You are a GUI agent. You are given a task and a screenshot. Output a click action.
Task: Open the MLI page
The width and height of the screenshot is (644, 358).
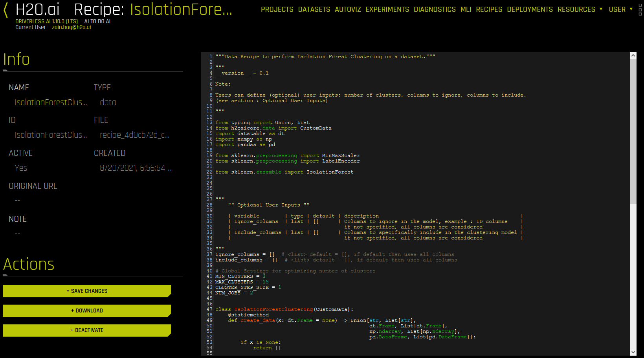pos(466,9)
